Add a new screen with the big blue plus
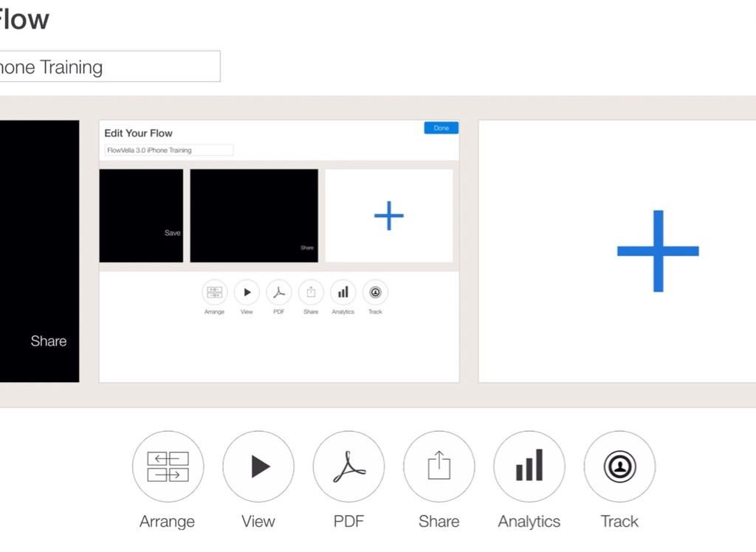Image resolution: width=756 pixels, height=552 pixels. point(657,251)
